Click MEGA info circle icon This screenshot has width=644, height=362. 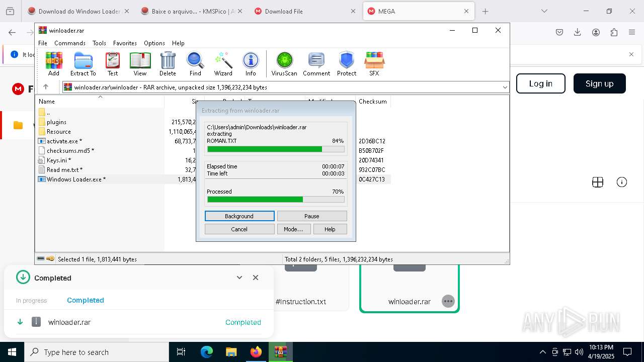tap(622, 182)
